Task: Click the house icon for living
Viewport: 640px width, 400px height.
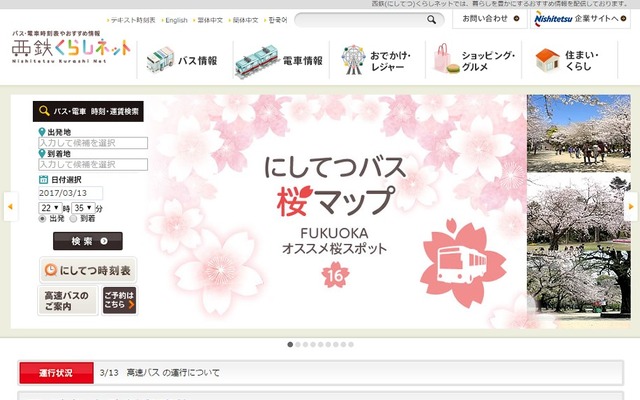Action: [547, 60]
